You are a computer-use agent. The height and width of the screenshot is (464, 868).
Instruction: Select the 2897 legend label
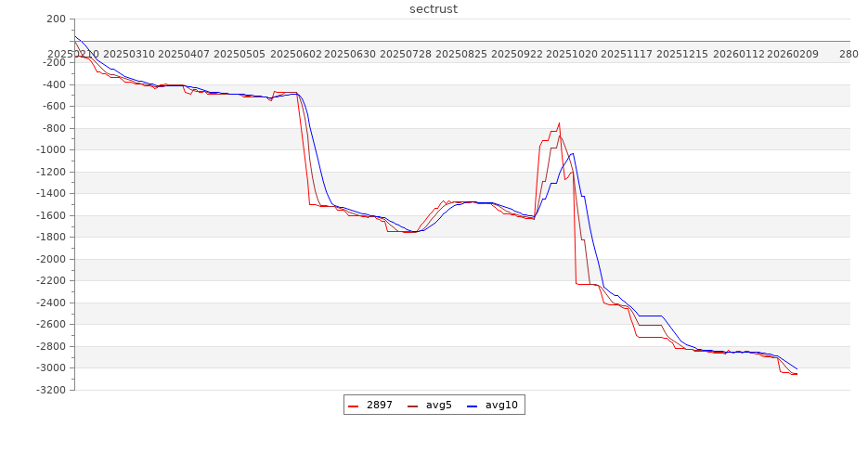(x=379, y=406)
